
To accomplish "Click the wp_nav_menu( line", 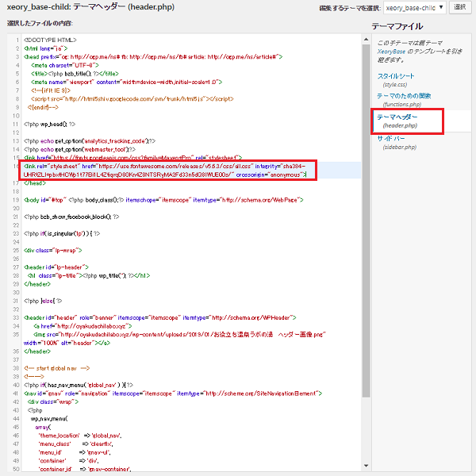I will pos(49,419).
